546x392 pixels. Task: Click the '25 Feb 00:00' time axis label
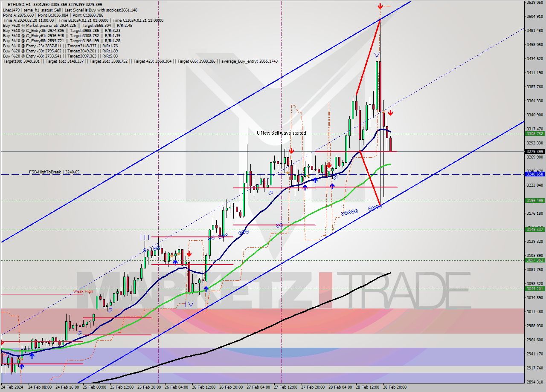[x=94, y=387]
